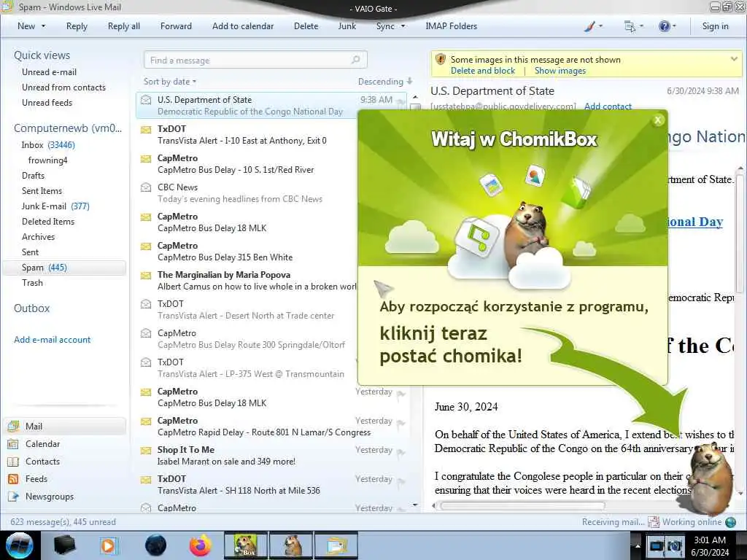Viewport: 747px width, 560px height.
Task: Open the Drafts folder
Action: coord(33,175)
